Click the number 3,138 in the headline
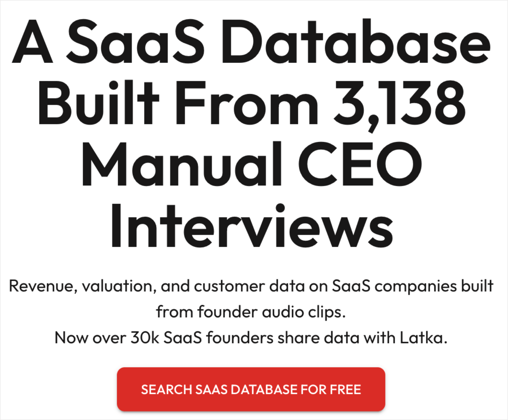The height and width of the screenshot is (420, 508). point(398,103)
